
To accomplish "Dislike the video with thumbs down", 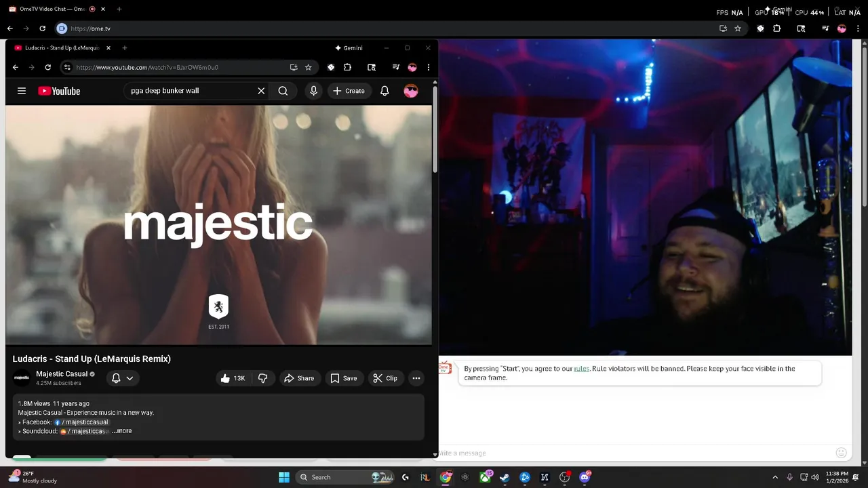I will 263,378.
